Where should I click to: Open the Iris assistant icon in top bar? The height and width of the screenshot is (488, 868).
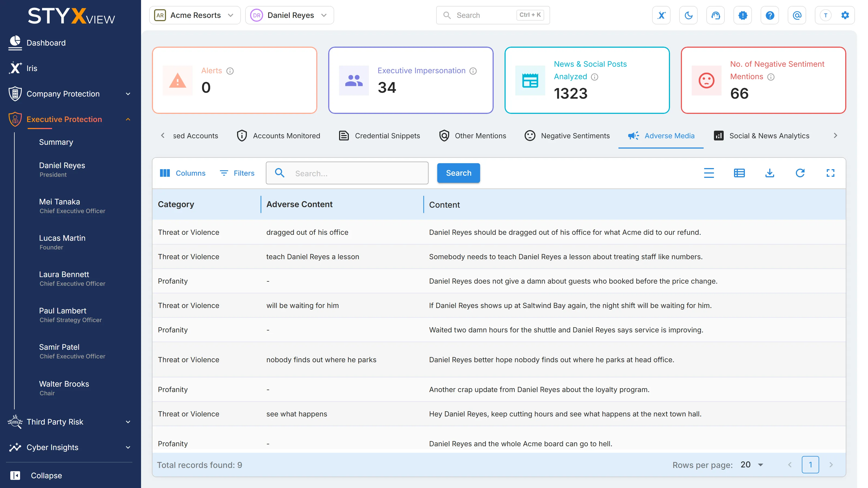[661, 15]
